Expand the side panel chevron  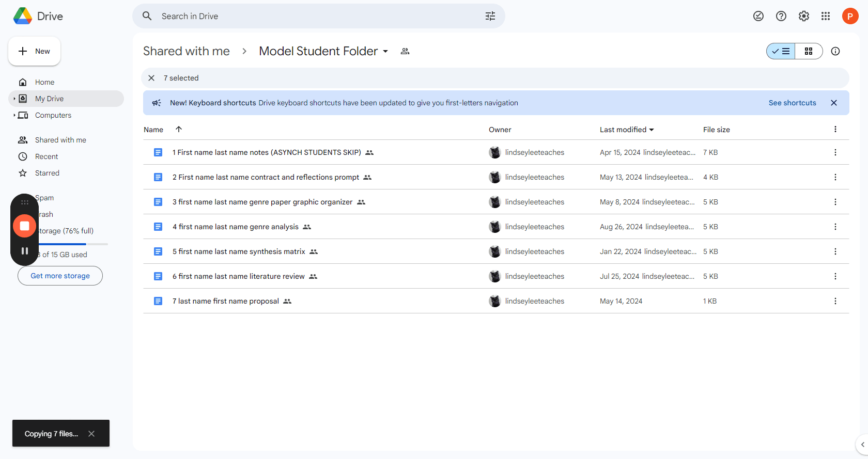tap(862, 445)
